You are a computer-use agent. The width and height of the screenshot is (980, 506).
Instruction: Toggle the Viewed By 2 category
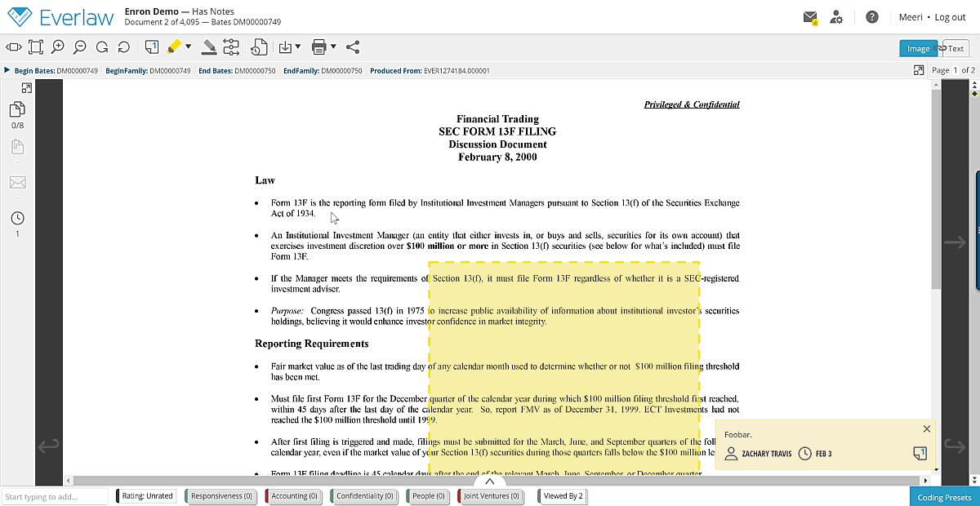[x=562, y=495]
